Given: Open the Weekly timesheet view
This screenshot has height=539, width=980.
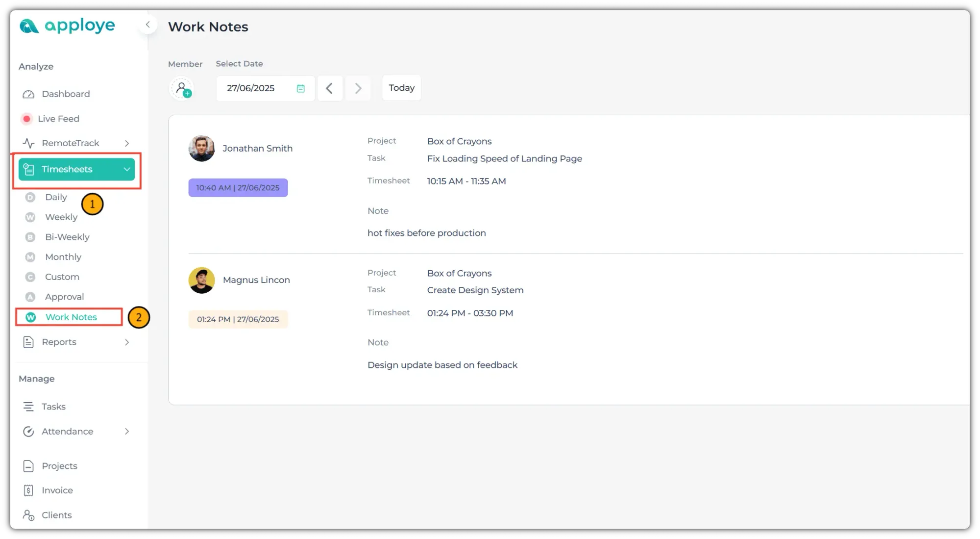Looking at the screenshot, I should (x=61, y=217).
